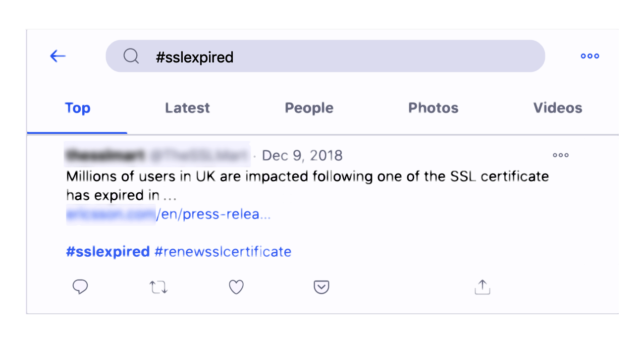Open the #renewsslcertificate hashtag

click(223, 252)
